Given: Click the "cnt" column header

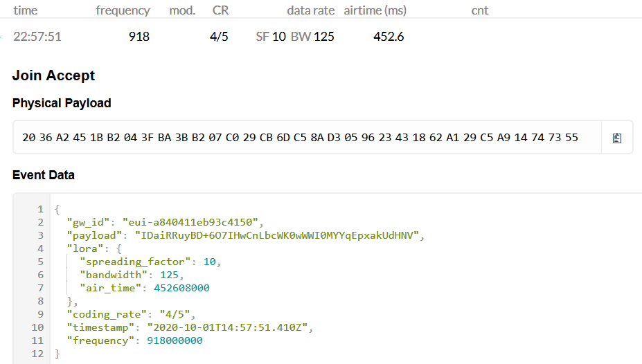Looking at the screenshot, I should (480, 10).
